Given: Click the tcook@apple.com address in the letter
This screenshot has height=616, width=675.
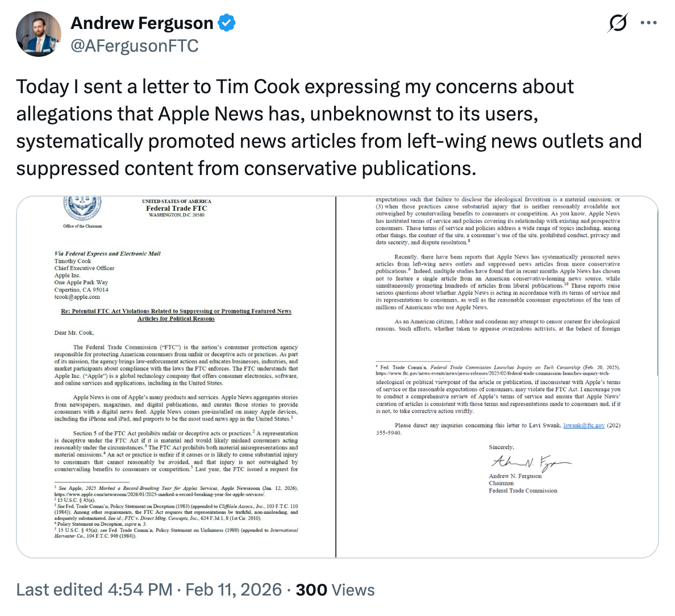Looking at the screenshot, I should click(77, 297).
